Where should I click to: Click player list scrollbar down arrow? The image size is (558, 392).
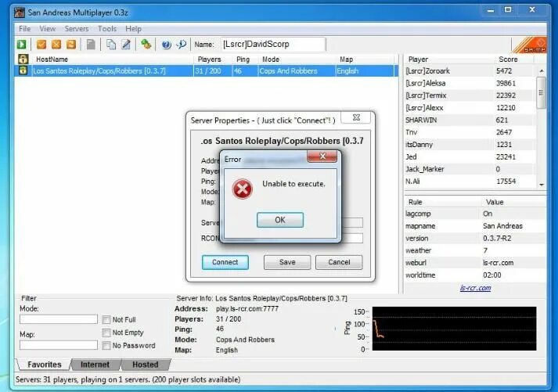pyautogui.click(x=542, y=185)
